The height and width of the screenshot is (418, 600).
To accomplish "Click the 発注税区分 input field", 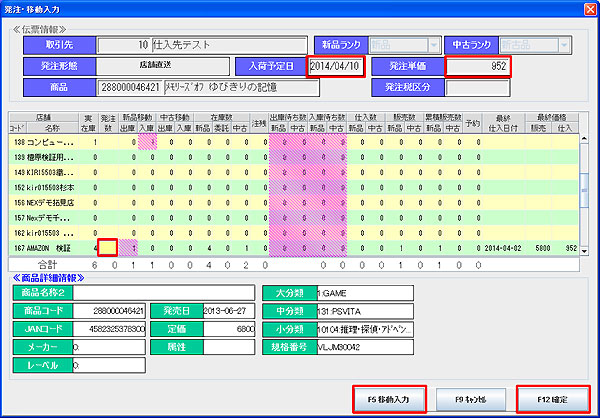I will click(476, 87).
